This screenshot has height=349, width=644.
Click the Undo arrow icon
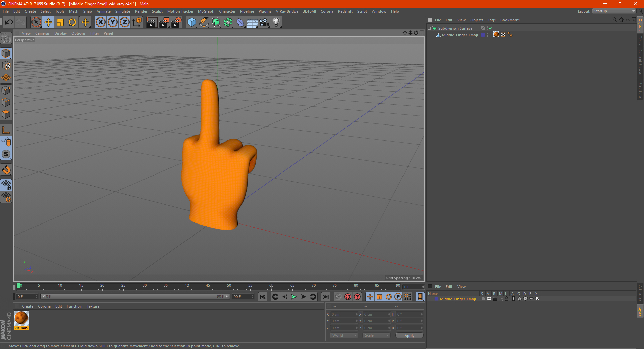click(x=9, y=22)
